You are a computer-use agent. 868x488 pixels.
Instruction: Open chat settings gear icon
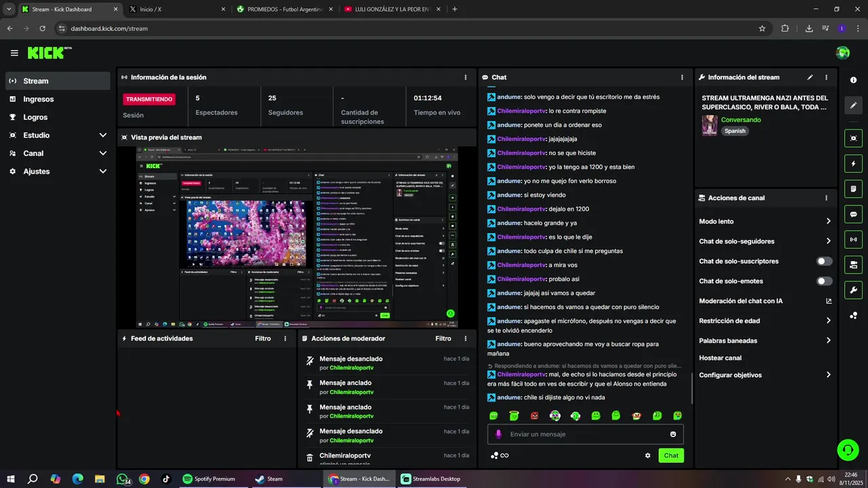648,455
